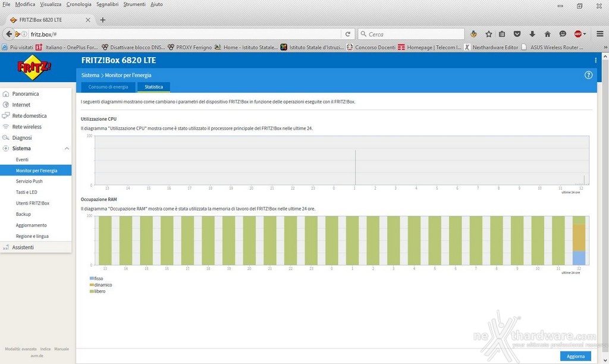This screenshot has width=609, height=364.
Task: Open the Strumenti menu
Action: point(134,4)
